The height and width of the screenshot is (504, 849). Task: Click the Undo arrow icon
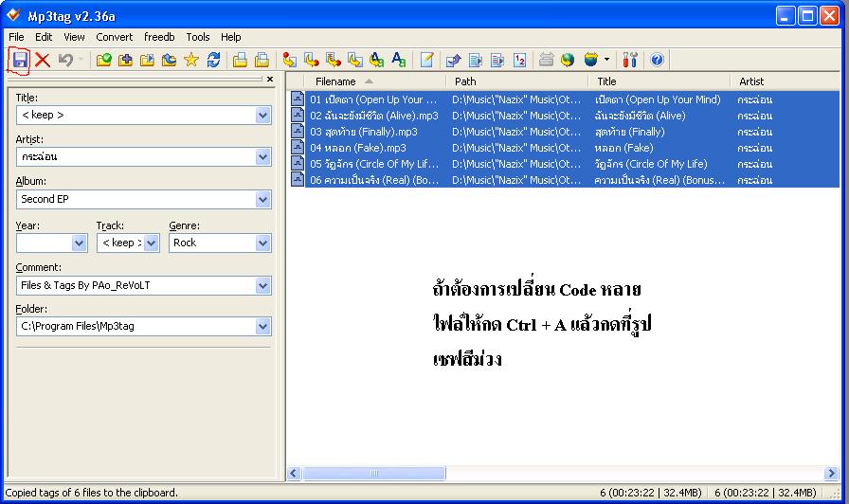(65, 60)
